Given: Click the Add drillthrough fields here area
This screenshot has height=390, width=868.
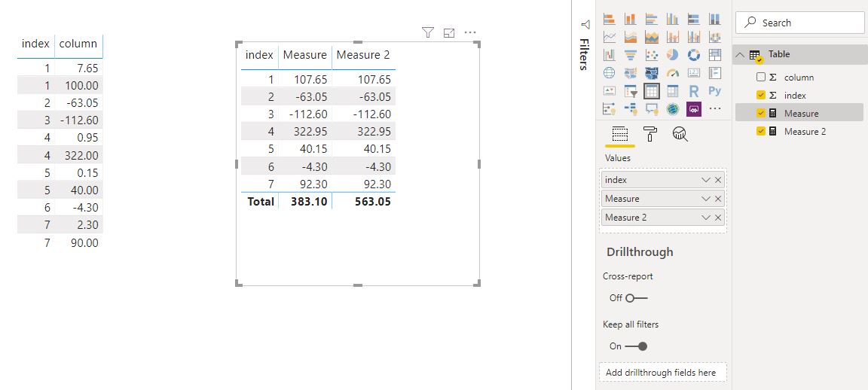Looking at the screenshot, I should (662, 372).
